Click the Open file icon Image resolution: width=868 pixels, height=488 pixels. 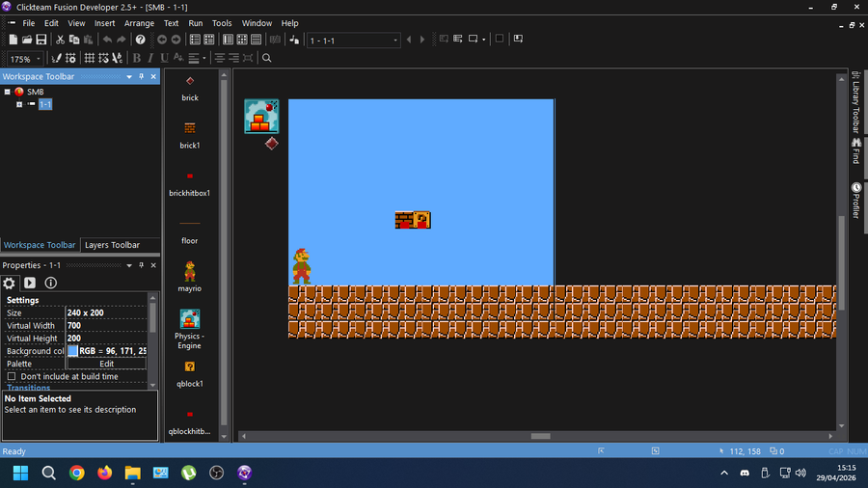[x=27, y=40]
